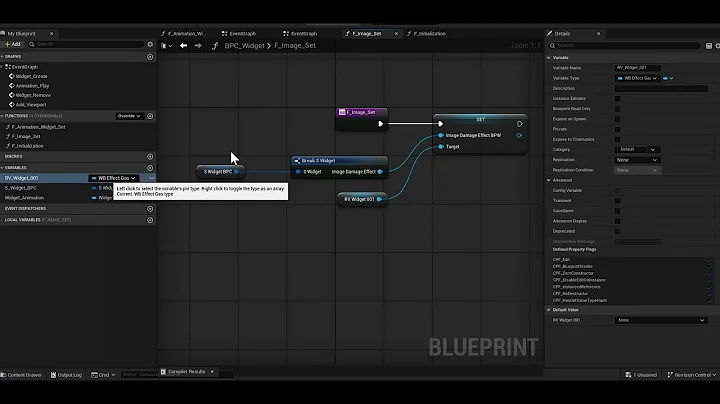720x404 pixels.
Task: Switch to the second EventGraph tab
Action: 300,34
